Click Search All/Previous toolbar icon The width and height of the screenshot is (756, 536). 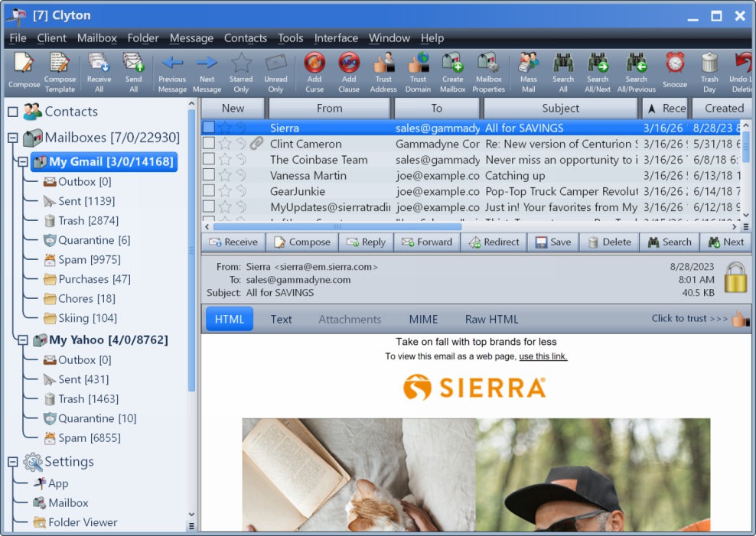pyautogui.click(x=637, y=62)
